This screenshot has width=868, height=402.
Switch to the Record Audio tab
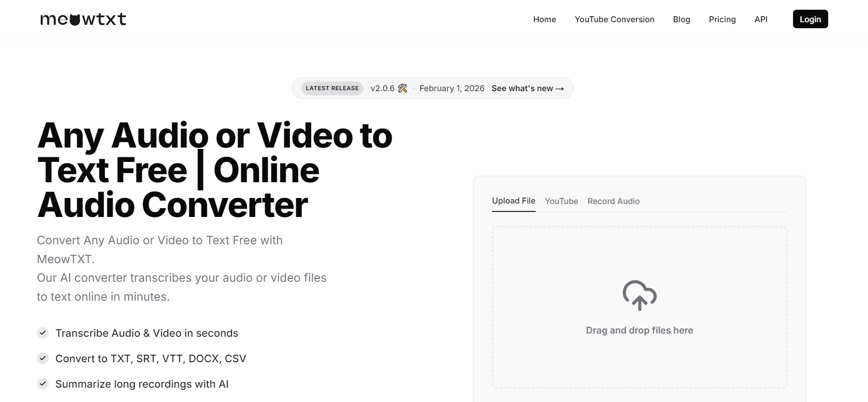[613, 201]
